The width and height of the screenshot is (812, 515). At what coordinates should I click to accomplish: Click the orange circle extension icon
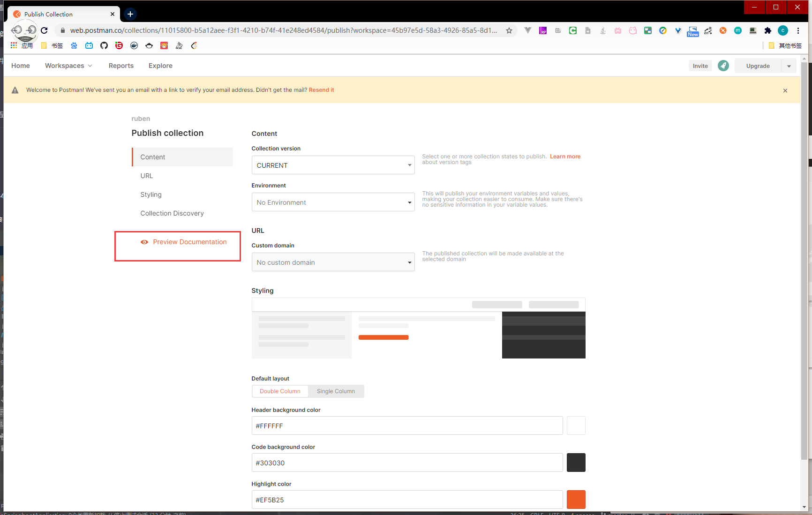pyautogui.click(x=723, y=30)
